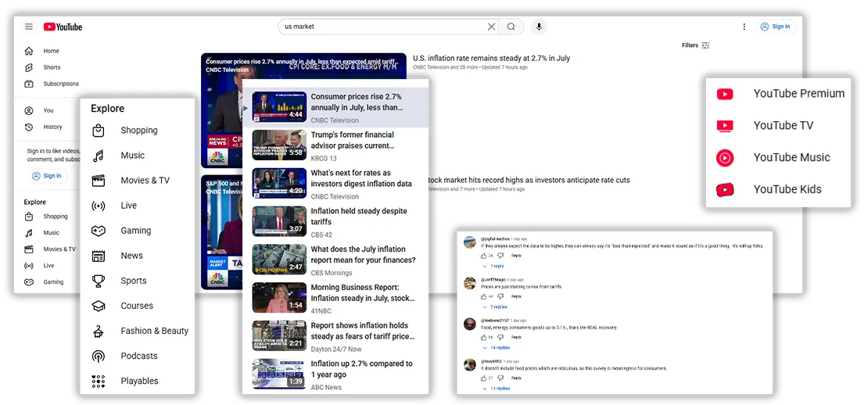Dislike the comment by @joyful-nachos
868x405 pixels.
pyautogui.click(x=500, y=256)
